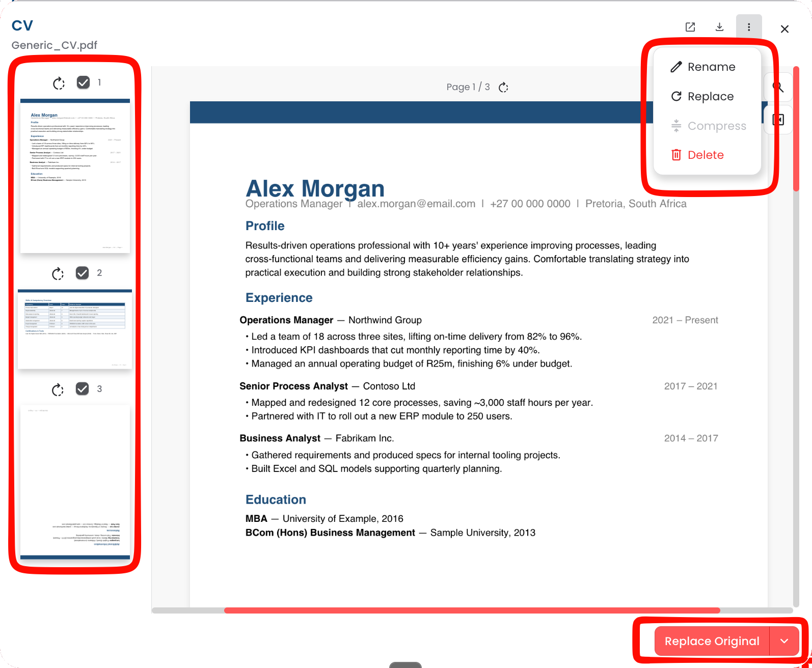Click the 2021 – Present date range

pos(685,320)
